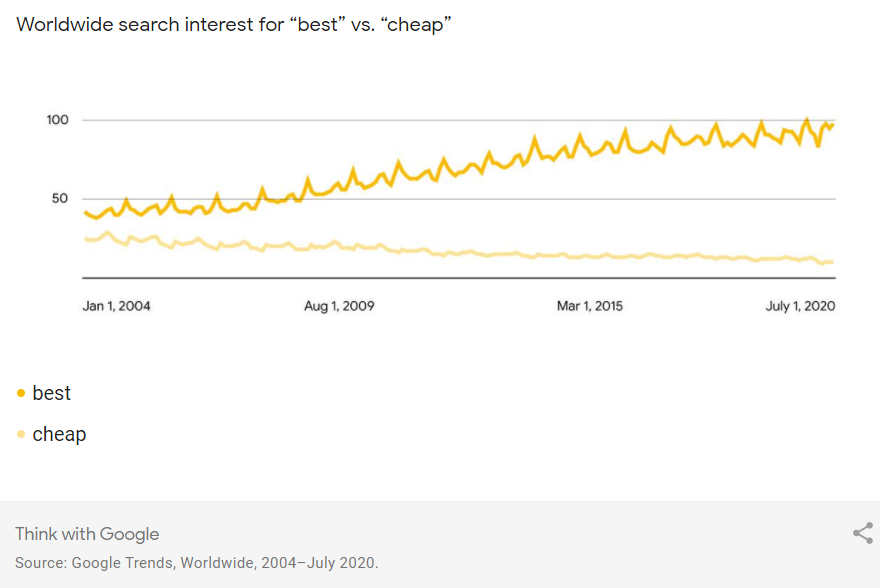Click the Google Trends source text
This screenshot has height=588, width=880.
click(197, 563)
